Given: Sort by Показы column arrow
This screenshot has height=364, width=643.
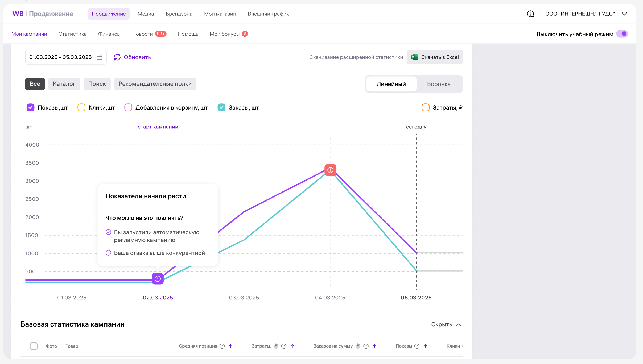Looking at the screenshot, I should (426, 346).
